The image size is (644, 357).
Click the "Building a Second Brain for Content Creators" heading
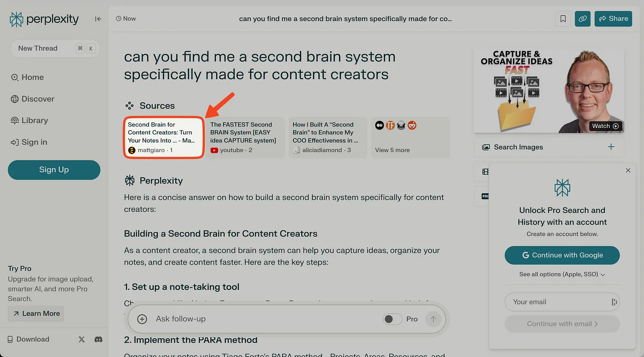click(x=221, y=234)
